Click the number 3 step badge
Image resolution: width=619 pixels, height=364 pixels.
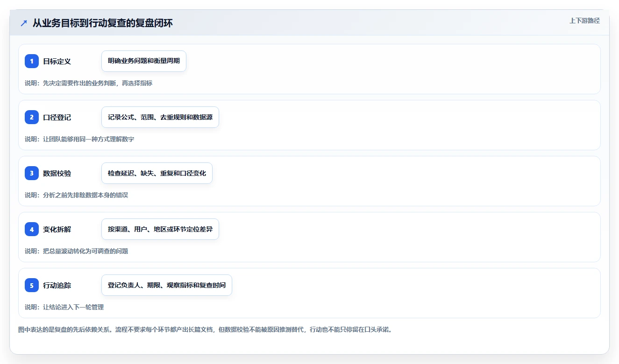point(32,173)
